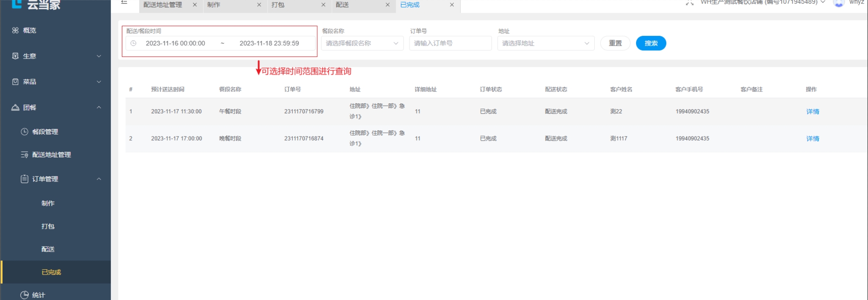The width and height of the screenshot is (868, 300).
Task: Click the fullscreen icon in header
Action: click(690, 3)
